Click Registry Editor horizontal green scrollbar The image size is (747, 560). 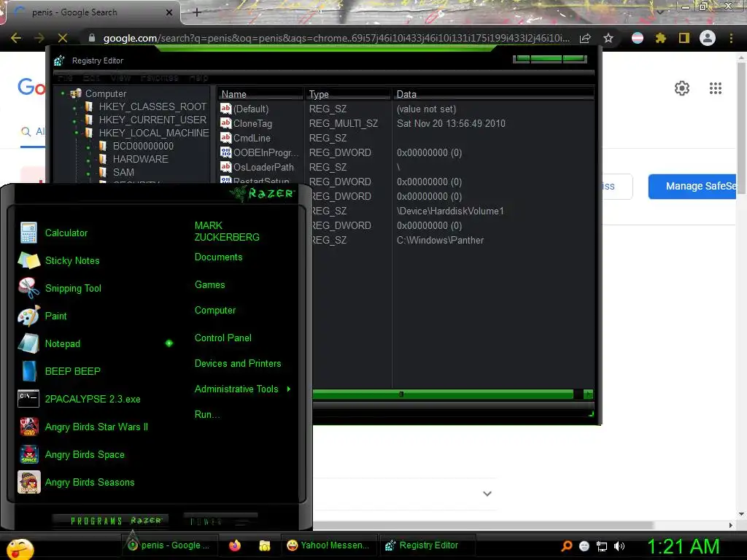click(443, 394)
